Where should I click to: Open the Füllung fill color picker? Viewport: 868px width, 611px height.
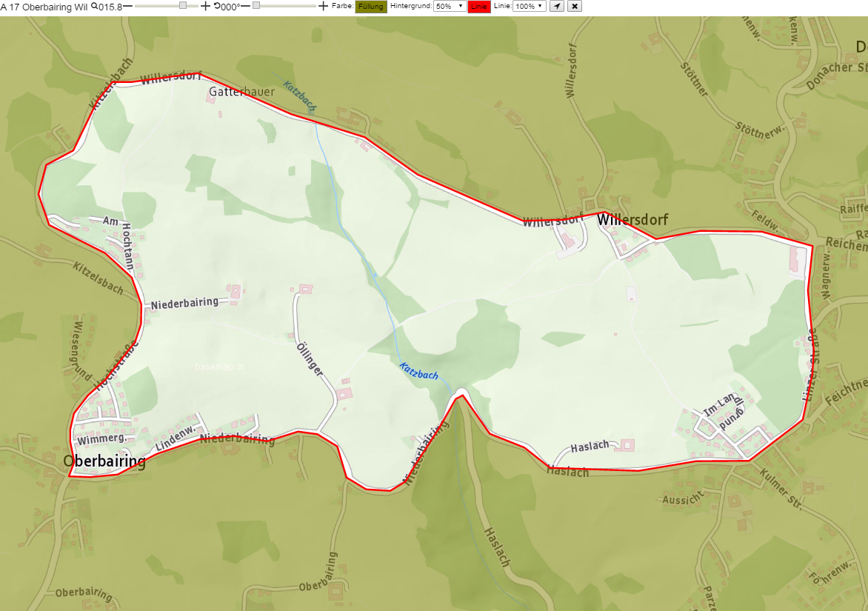click(371, 7)
